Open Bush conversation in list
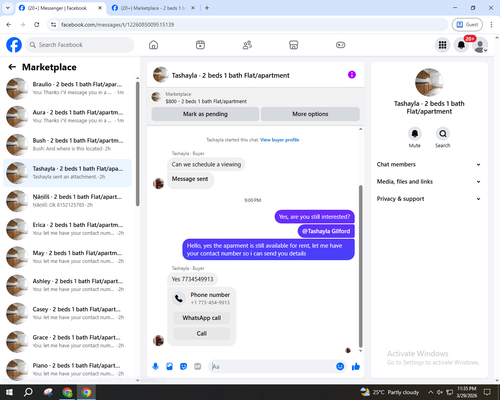The height and width of the screenshot is (400, 500). [x=68, y=145]
